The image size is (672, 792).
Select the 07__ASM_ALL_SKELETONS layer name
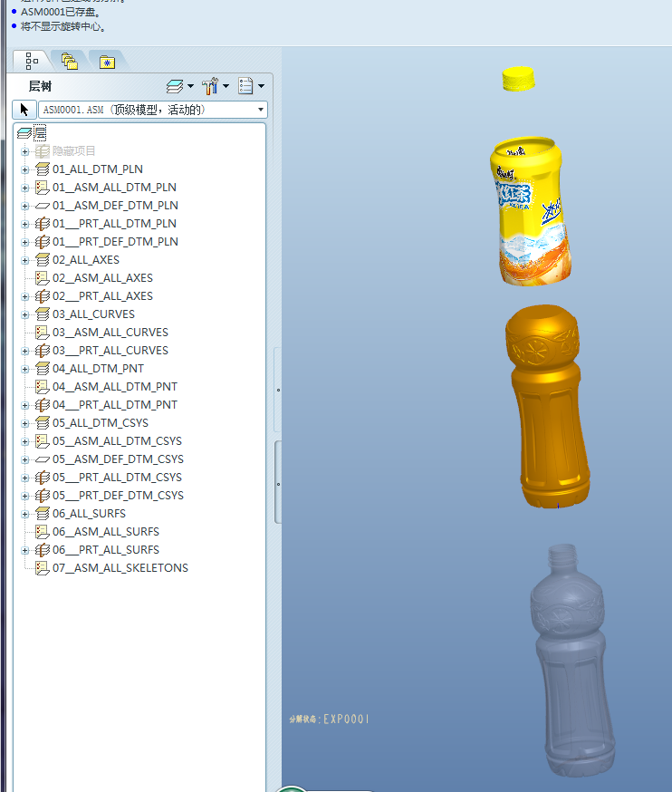pos(120,568)
